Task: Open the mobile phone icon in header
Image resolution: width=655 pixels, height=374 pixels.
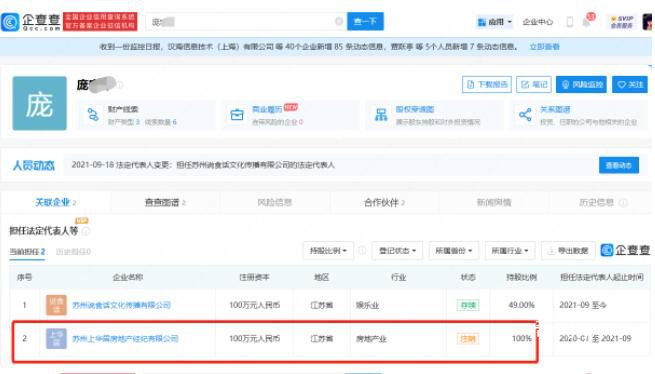Action: 569,22
